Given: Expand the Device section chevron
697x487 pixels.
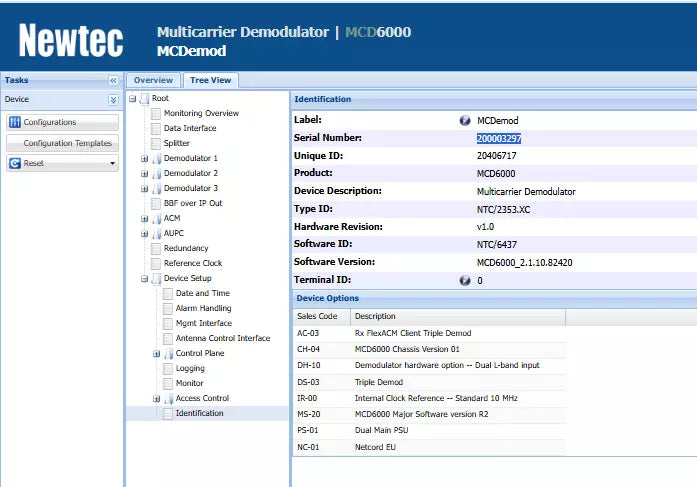Looking at the screenshot, I should pos(113,100).
